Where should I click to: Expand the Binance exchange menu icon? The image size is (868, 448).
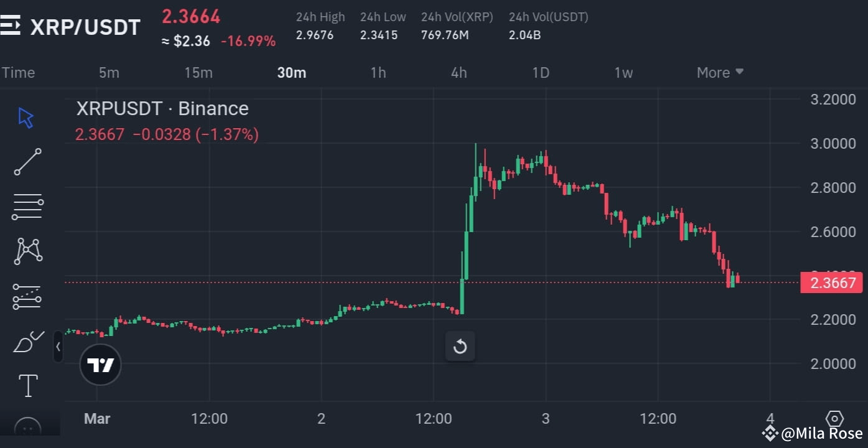(11, 26)
